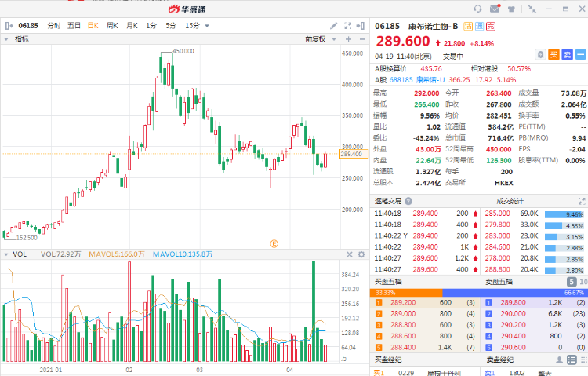Screen dimensions: 588x376
Task: Click the MAVOL5 indicator label
Action: coord(117,254)
